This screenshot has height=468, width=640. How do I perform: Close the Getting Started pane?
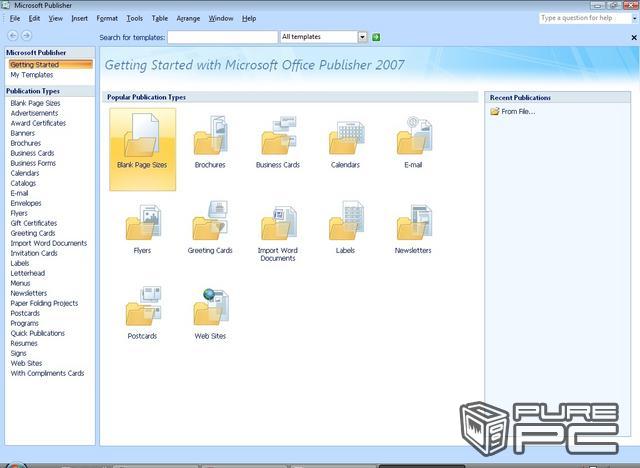pyautogui.click(x=634, y=38)
